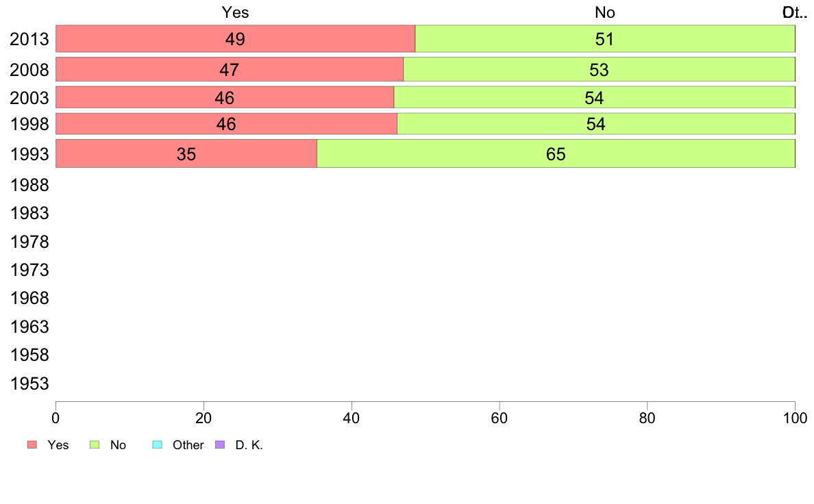Click the 1998 Yes bar segment

click(x=226, y=124)
